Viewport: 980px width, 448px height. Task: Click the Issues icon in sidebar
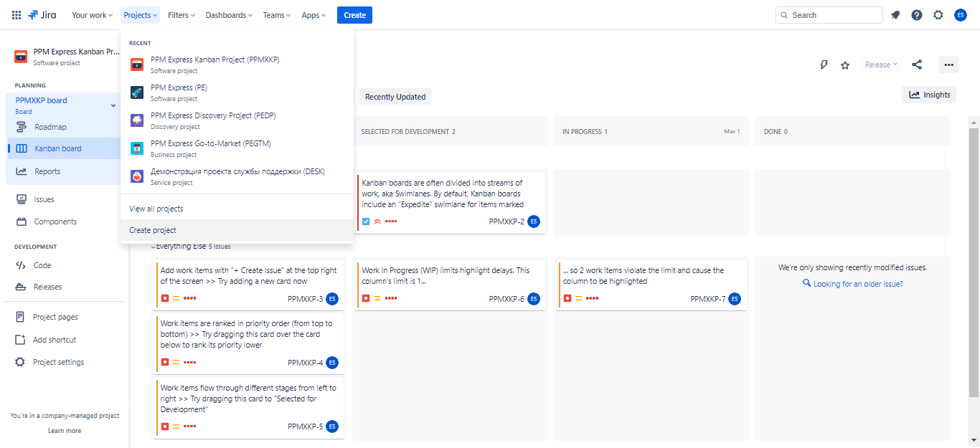coord(21,199)
